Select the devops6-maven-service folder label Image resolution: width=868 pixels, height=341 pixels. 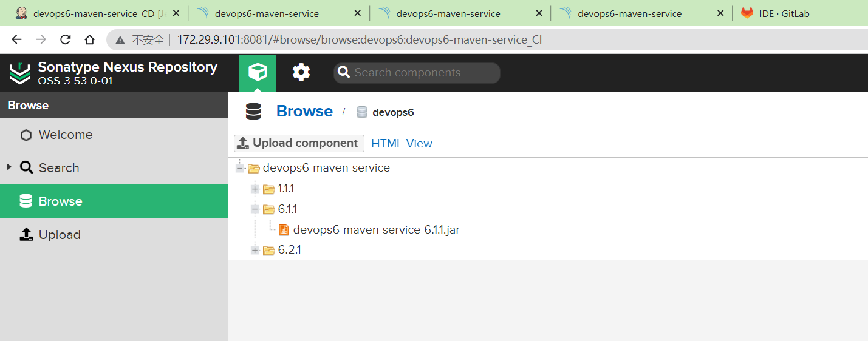coord(326,168)
